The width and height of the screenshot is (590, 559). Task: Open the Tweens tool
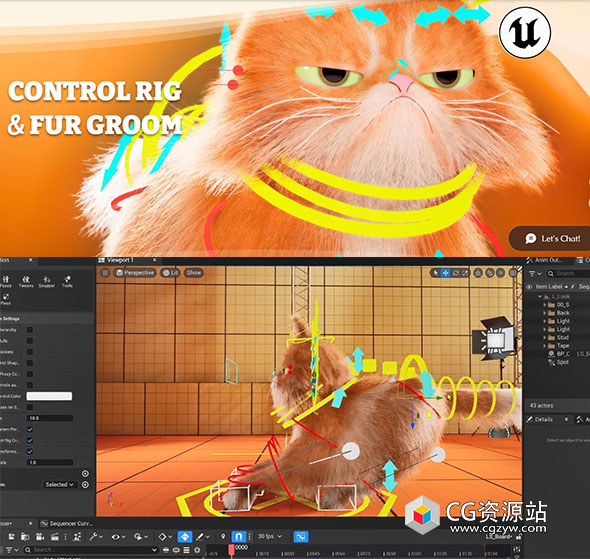click(26, 281)
